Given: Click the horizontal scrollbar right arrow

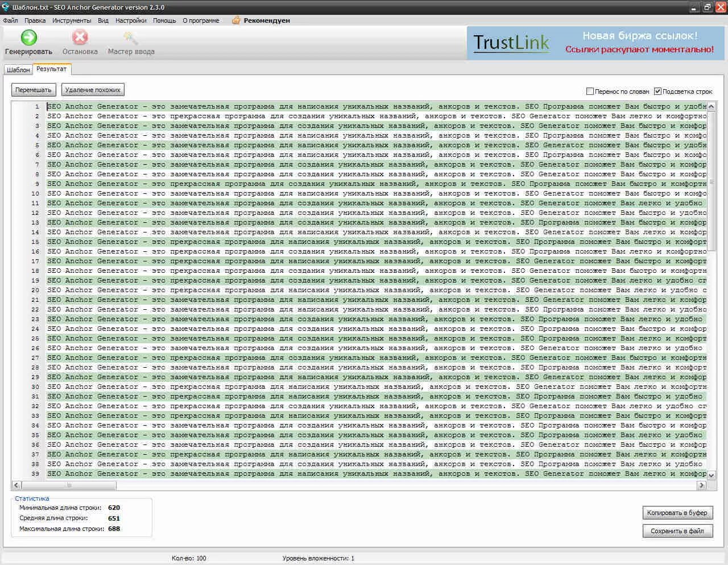Looking at the screenshot, I should pos(702,485).
